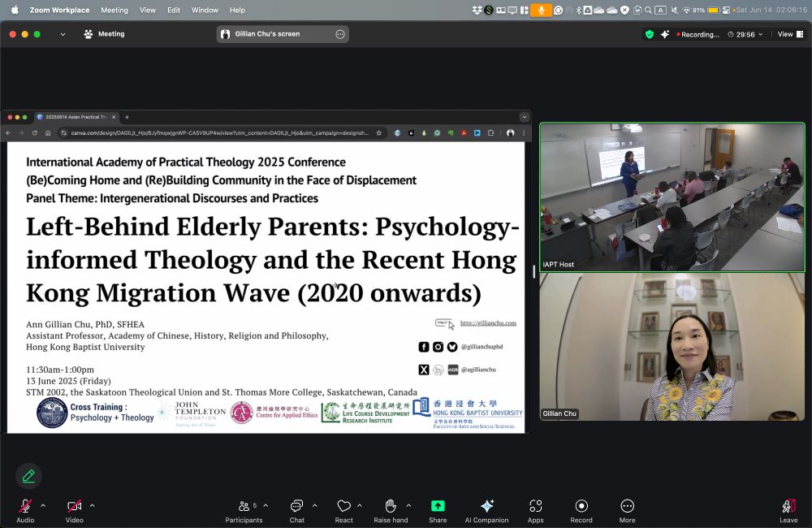Image resolution: width=812 pixels, height=528 pixels.
Task: Click the Grammarly G icon in the menu bar
Action: pos(559,10)
